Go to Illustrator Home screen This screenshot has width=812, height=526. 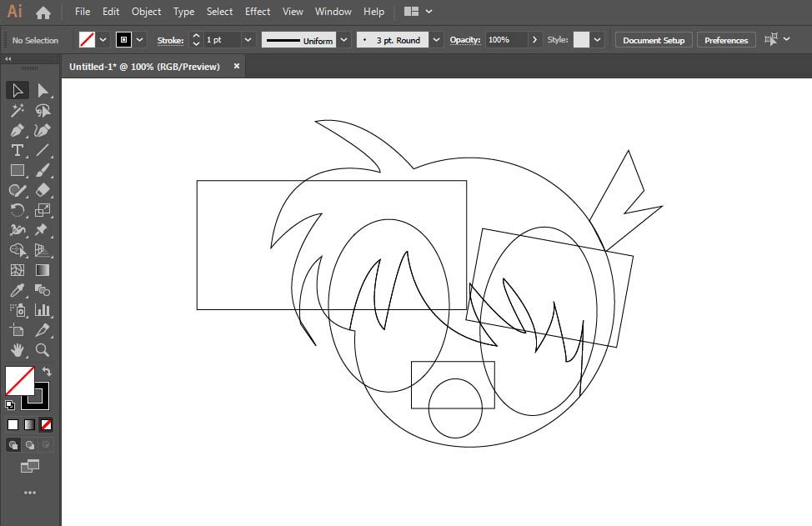[x=43, y=12]
